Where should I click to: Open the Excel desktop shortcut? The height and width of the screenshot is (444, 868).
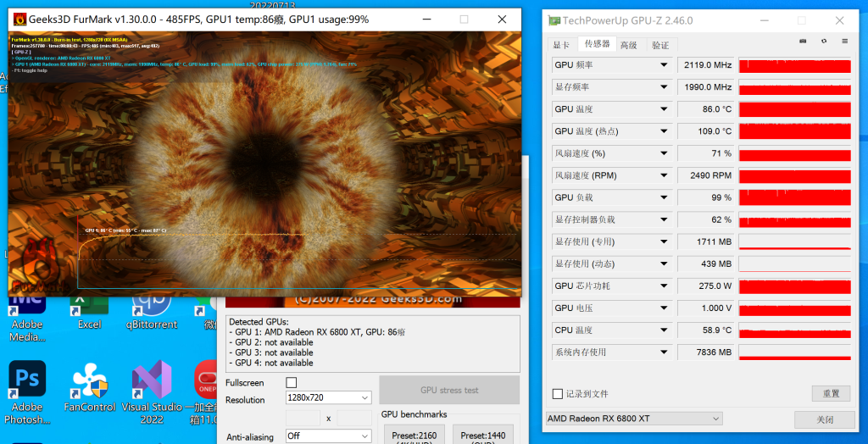89,306
